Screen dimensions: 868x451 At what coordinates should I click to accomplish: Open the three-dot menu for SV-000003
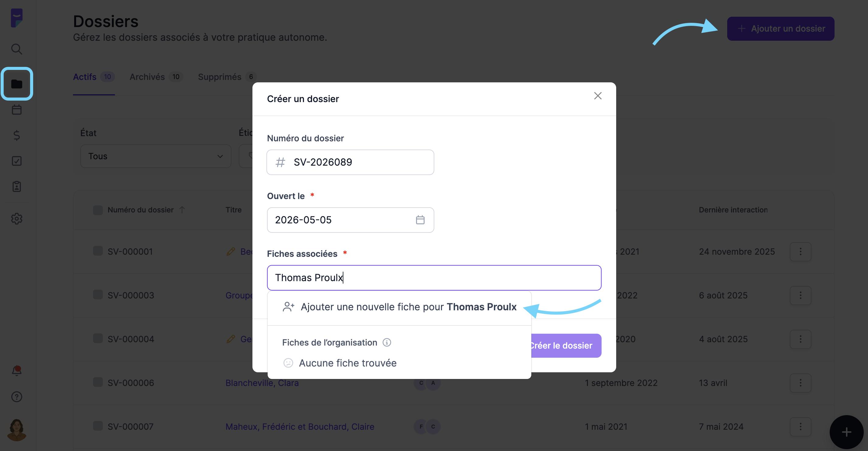[x=800, y=295]
